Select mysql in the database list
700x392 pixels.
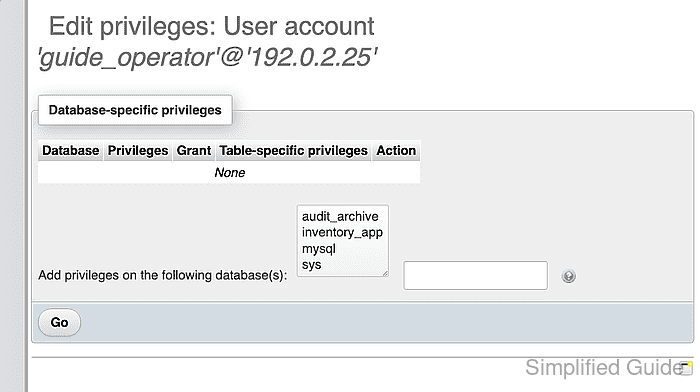[319, 249]
